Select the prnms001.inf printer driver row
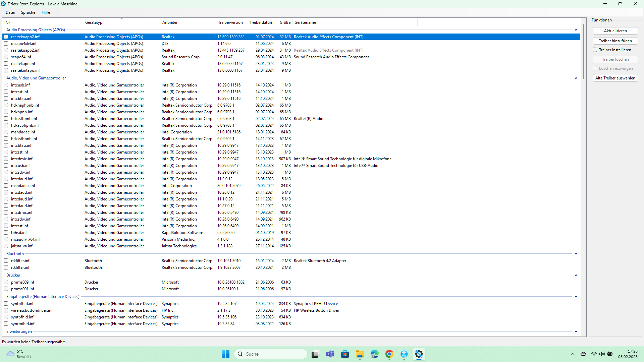Screen dimensions: 644x362 click(292, 289)
